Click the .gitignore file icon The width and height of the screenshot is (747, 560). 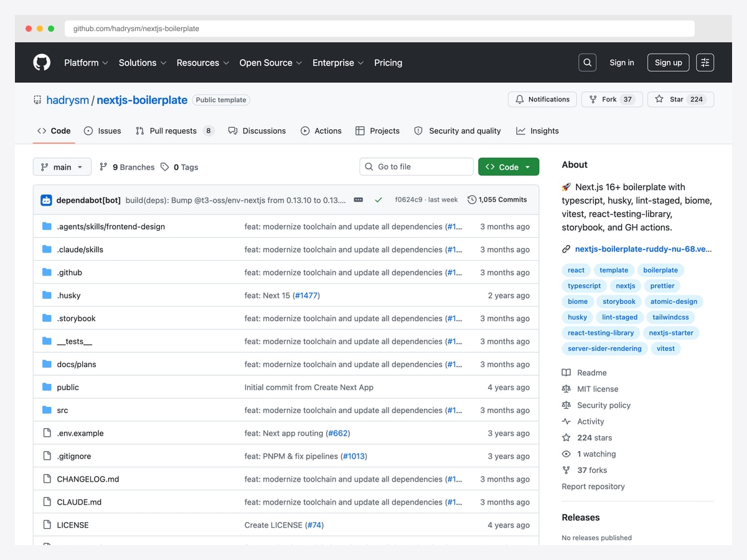coord(47,456)
